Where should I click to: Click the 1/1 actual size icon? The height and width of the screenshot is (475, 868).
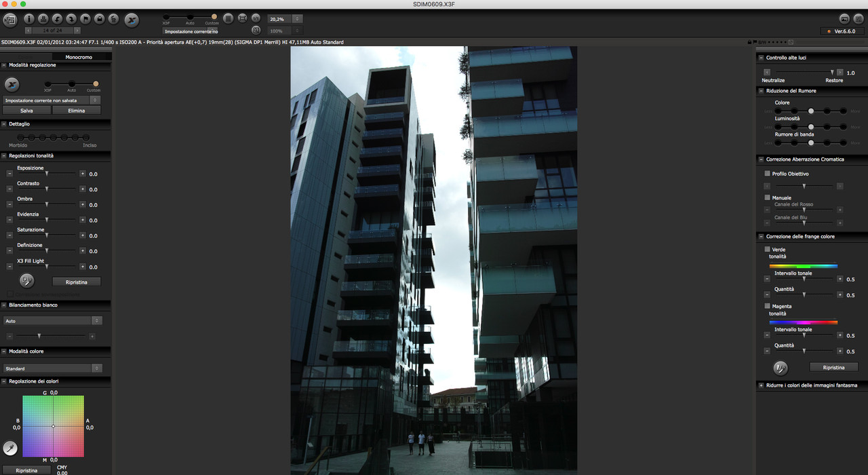[x=256, y=18]
